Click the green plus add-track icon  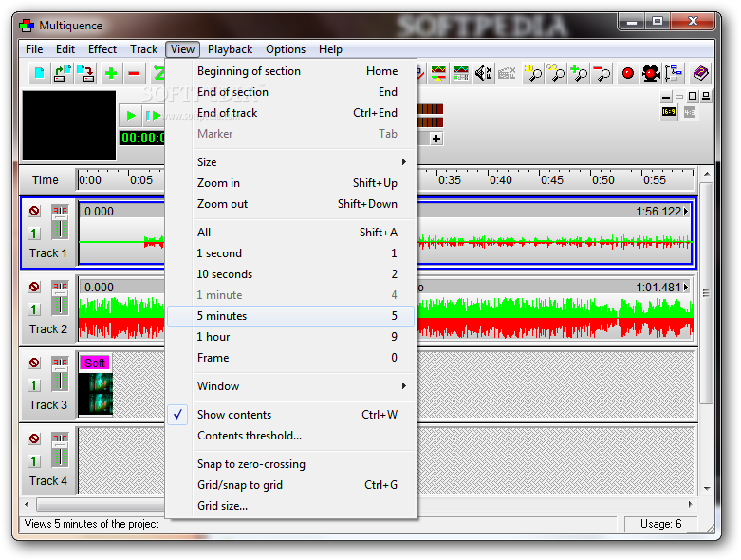point(111,74)
